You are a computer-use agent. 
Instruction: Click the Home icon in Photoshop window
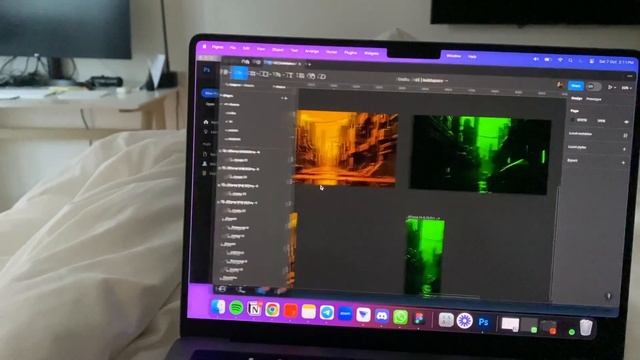pyautogui.click(x=206, y=122)
